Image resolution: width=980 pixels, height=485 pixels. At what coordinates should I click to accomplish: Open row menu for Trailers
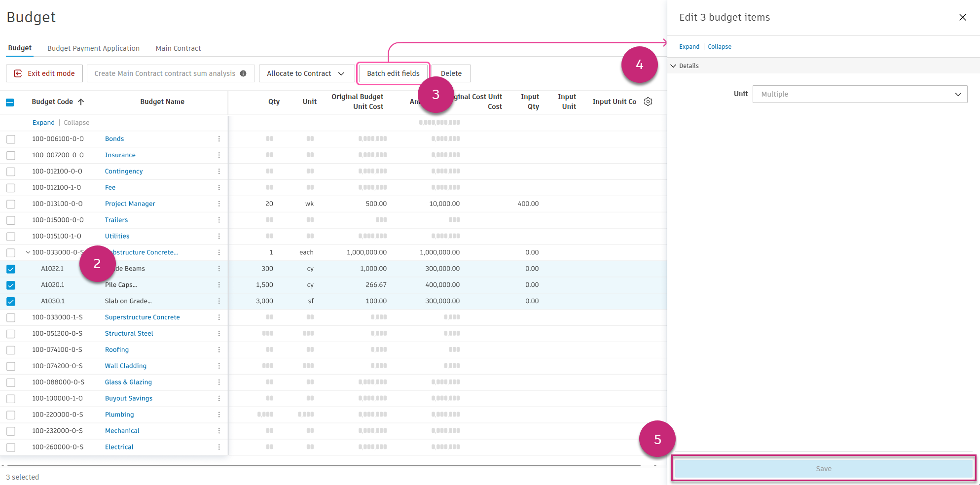(219, 220)
